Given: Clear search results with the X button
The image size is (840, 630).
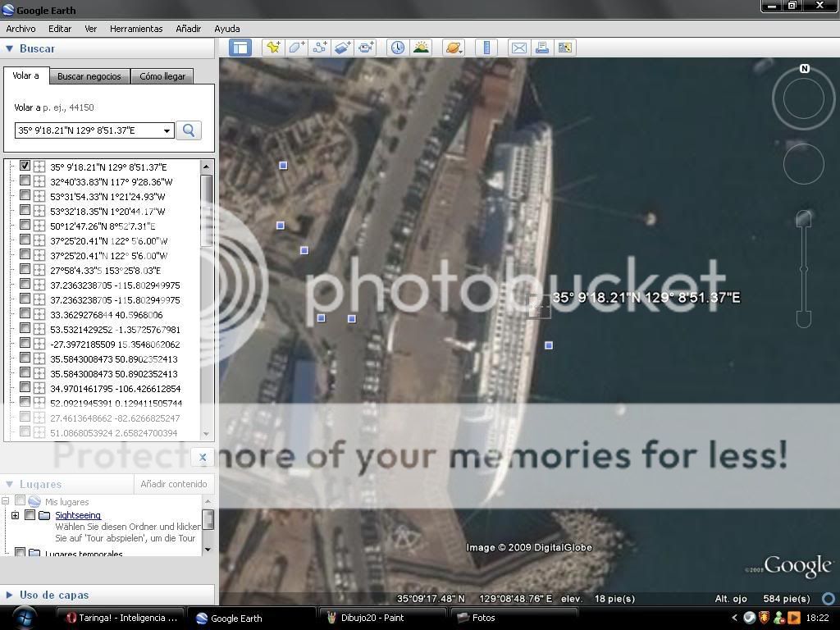Looking at the screenshot, I should [x=203, y=457].
